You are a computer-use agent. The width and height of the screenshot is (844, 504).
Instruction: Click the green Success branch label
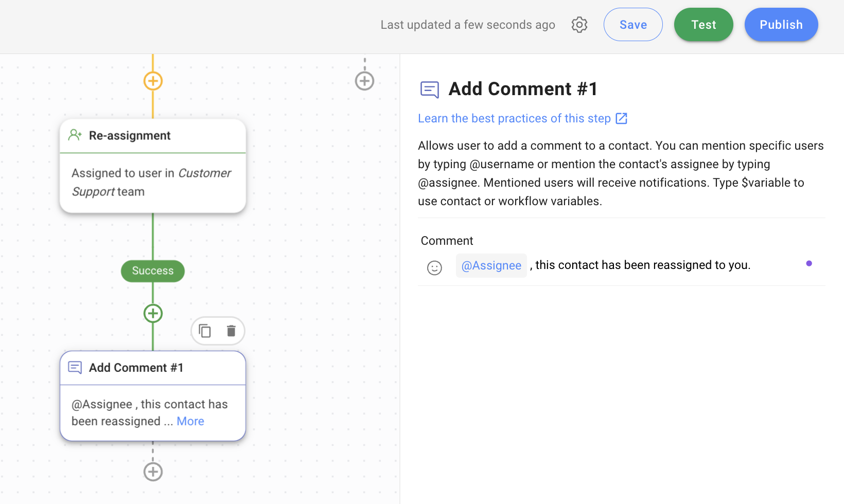(153, 271)
